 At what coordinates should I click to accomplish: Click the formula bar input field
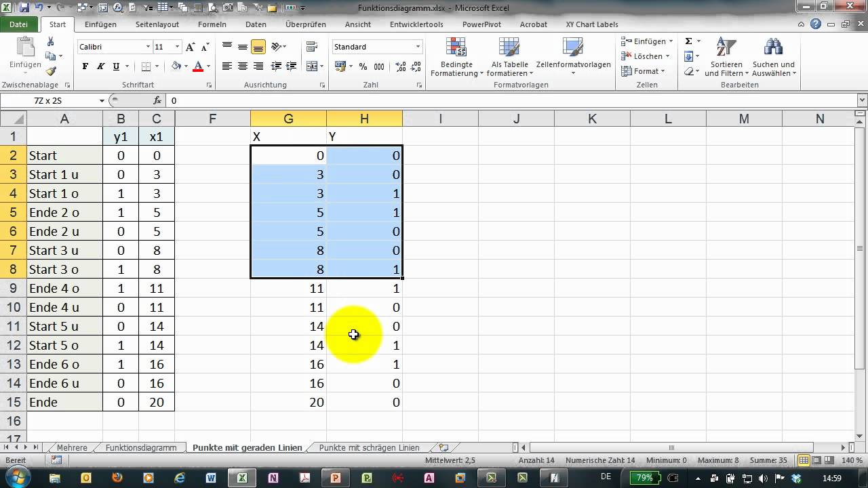512,100
